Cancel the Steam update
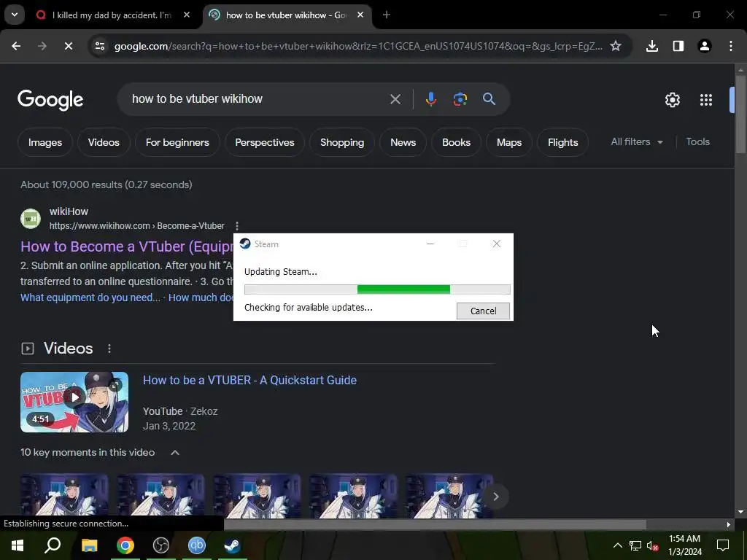The image size is (747, 560). point(483,311)
